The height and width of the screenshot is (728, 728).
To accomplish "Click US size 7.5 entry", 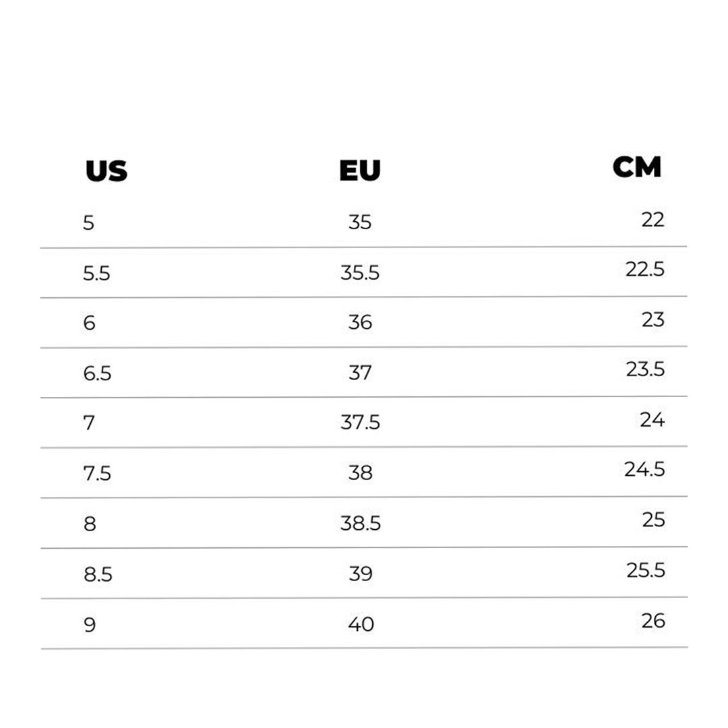I will [97, 474].
